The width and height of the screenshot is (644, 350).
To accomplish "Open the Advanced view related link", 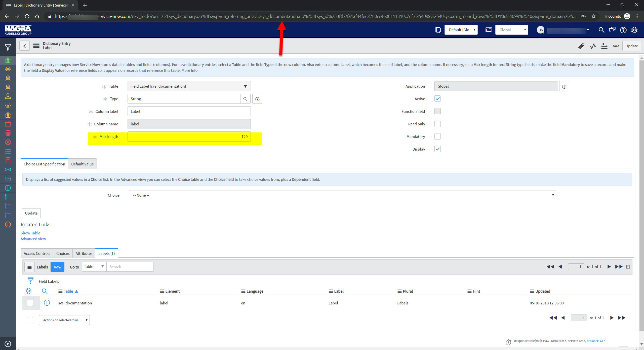I will pyautogui.click(x=33, y=239).
